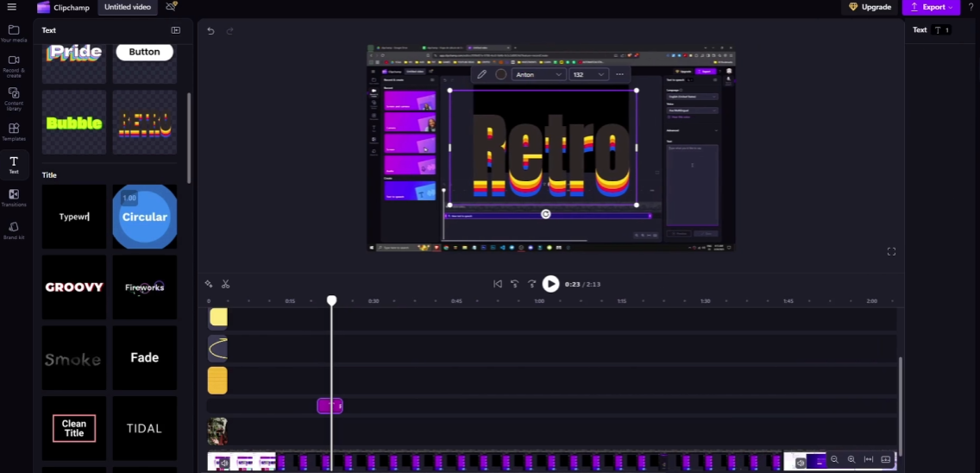Play the video preview
980x473 pixels.
click(x=550, y=284)
